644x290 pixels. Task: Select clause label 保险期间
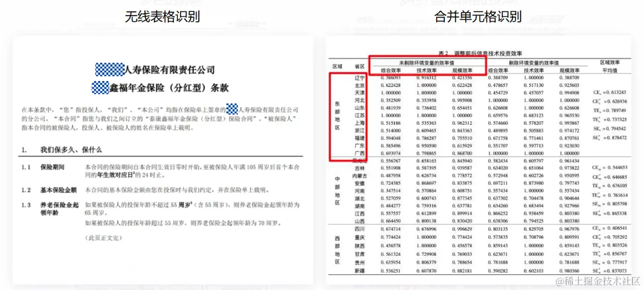coord(52,167)
